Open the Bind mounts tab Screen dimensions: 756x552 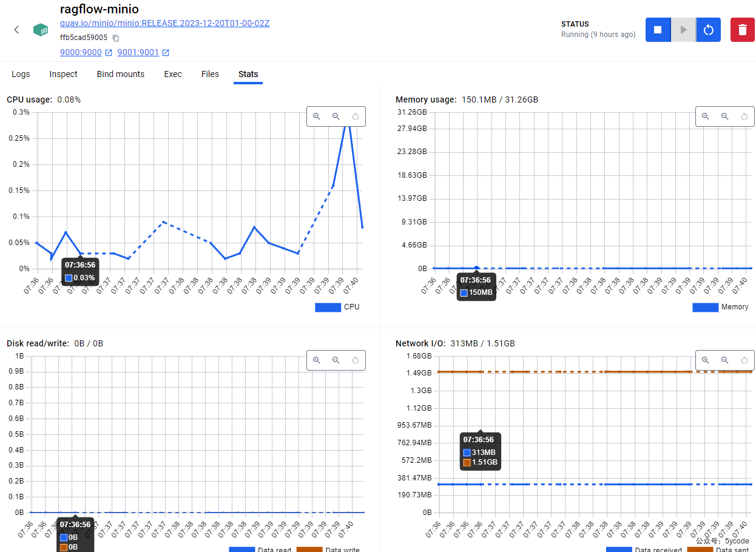click(121, 74)
